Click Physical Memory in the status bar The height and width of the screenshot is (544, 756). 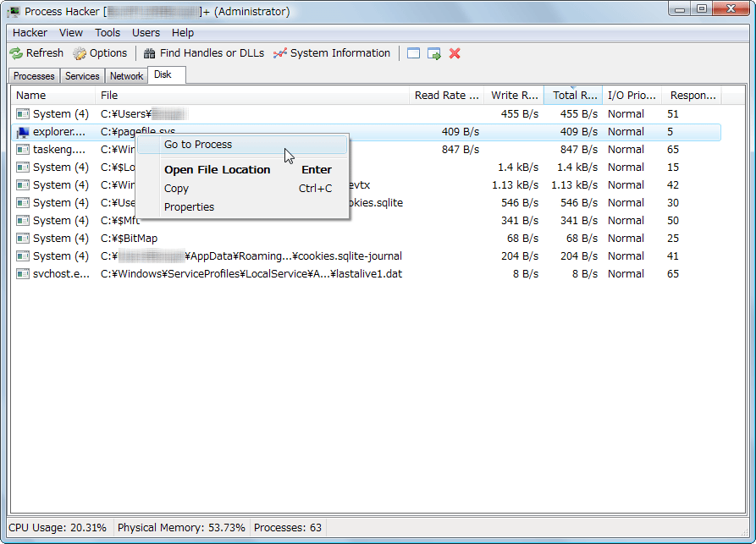181,528
